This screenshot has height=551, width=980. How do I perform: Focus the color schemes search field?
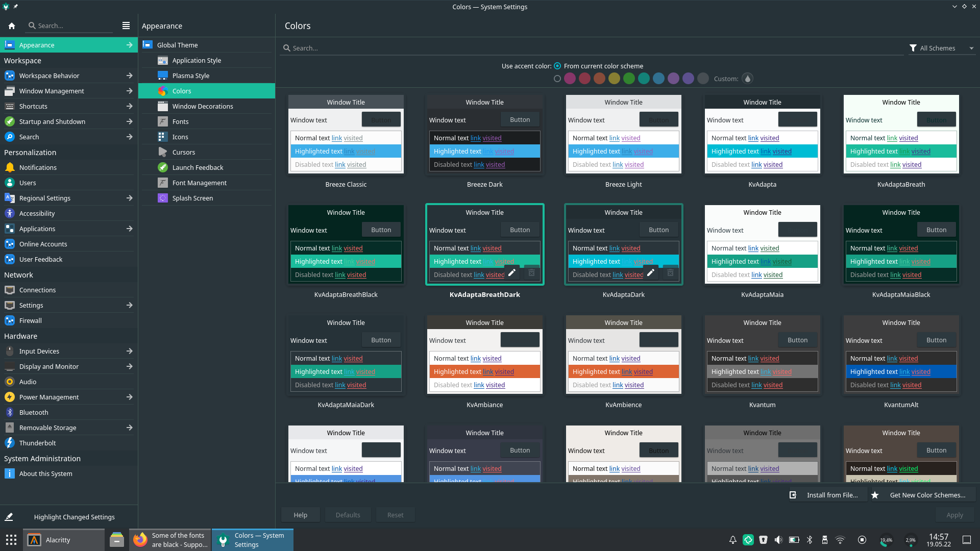pos(592,48)
